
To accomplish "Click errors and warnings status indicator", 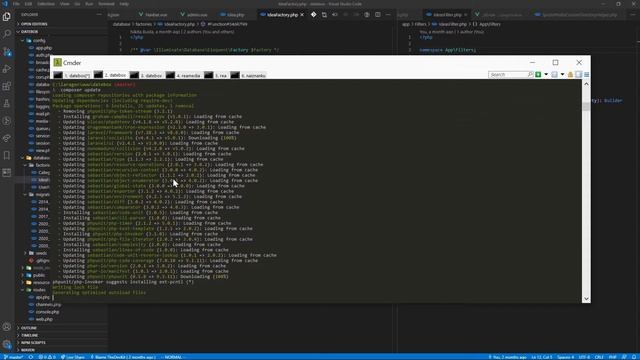I will 47,357.
